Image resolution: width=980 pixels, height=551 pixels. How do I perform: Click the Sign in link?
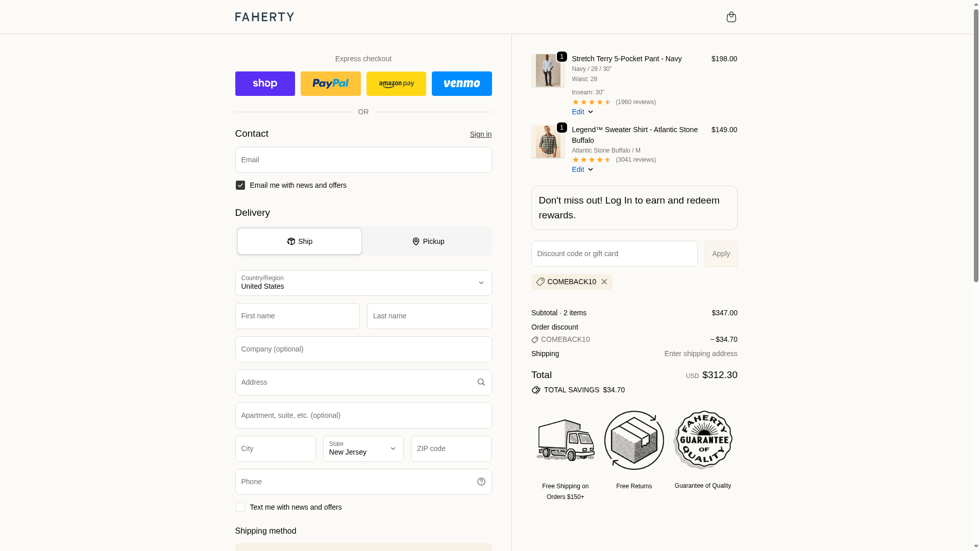tap(481, 134)
